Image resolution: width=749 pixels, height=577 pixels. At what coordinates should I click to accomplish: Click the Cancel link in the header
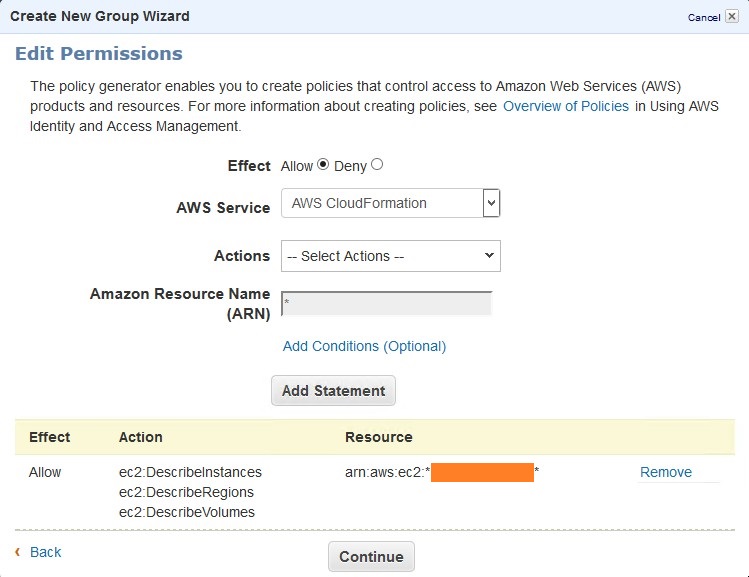click(703, 17)
